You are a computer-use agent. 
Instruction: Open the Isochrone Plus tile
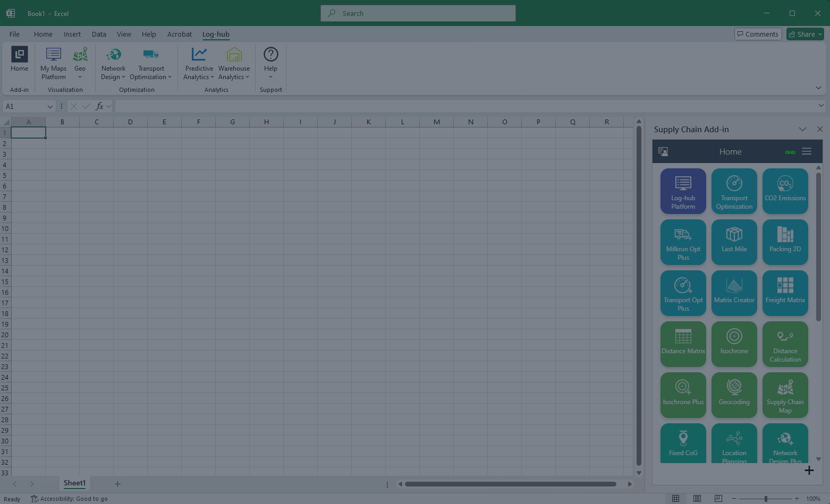point(683,395)
